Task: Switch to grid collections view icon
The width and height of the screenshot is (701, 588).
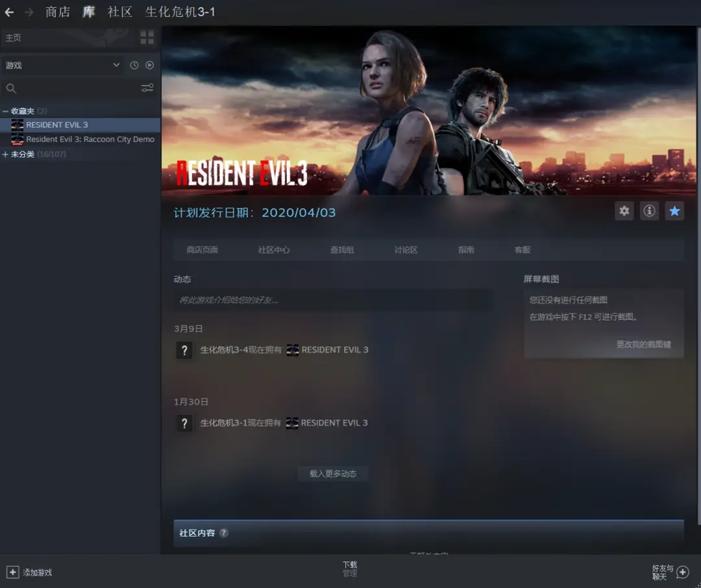Action: 147,37
